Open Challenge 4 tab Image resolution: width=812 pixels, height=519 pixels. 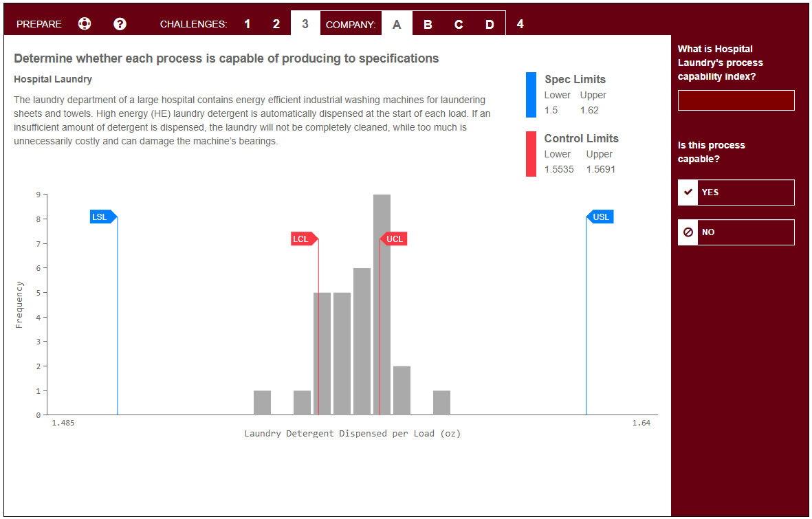(x=520, y=23)
